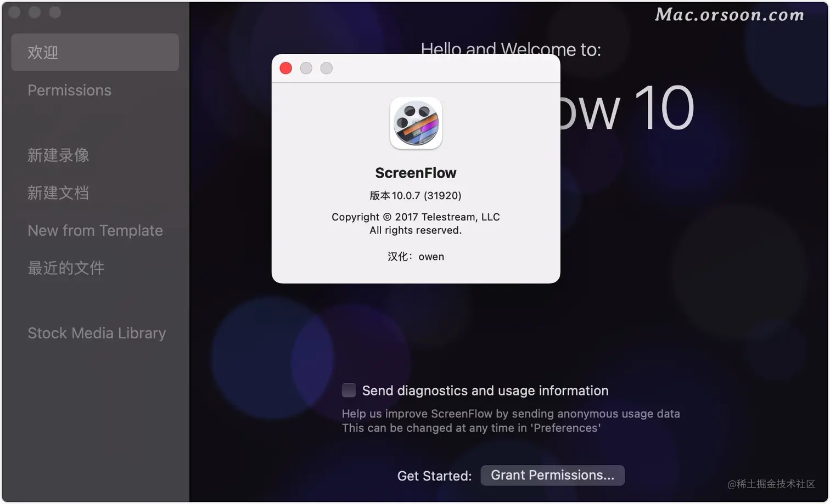Click the All rights reserved. text
Image resolution: width=830 pixels, height=504 pixels.
(416, 230)
